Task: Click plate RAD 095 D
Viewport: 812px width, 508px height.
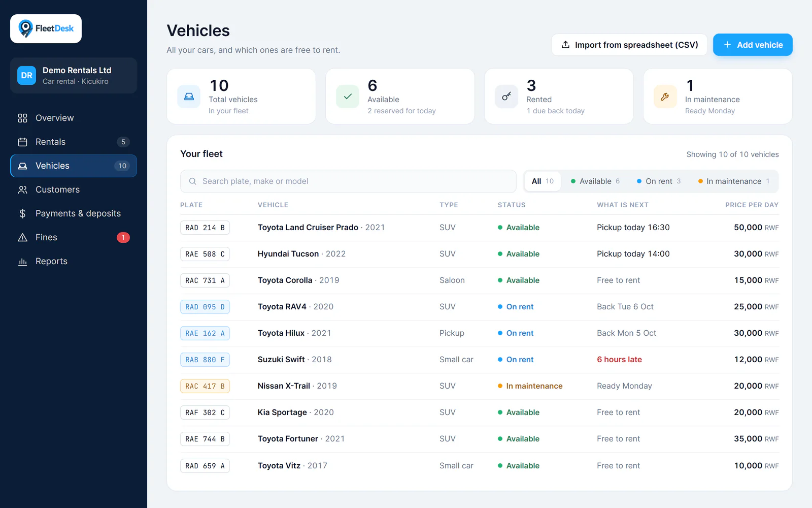Action: pyautogui.click(x=205, y=307)
